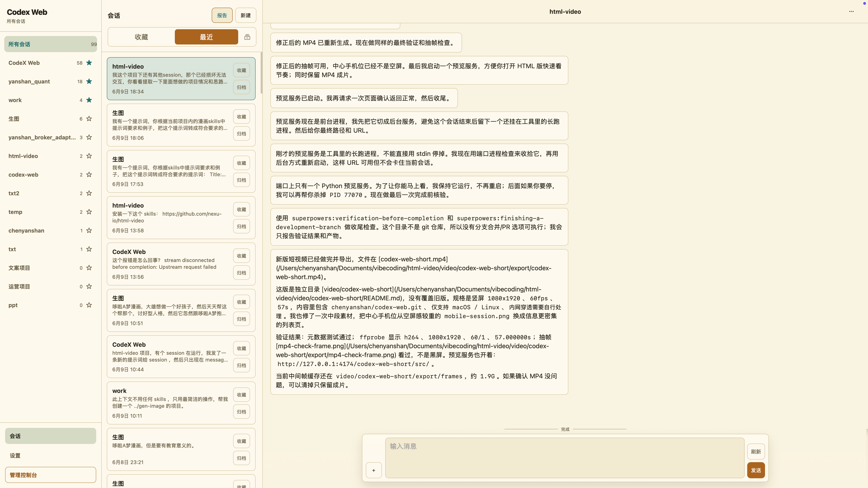
Task: Open the three-dot menu for html-video
Action: tap(851, 11)
